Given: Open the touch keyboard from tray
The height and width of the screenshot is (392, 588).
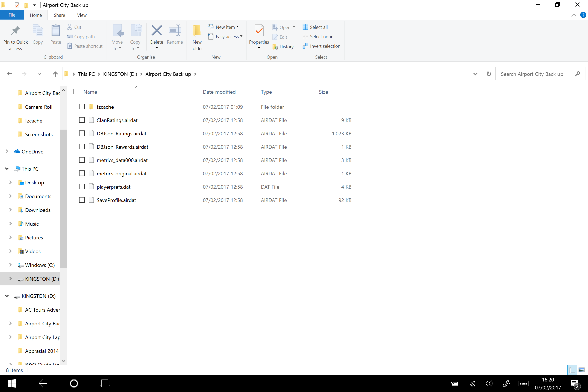Looking at the screenshot, I should (x=523, y=383).
